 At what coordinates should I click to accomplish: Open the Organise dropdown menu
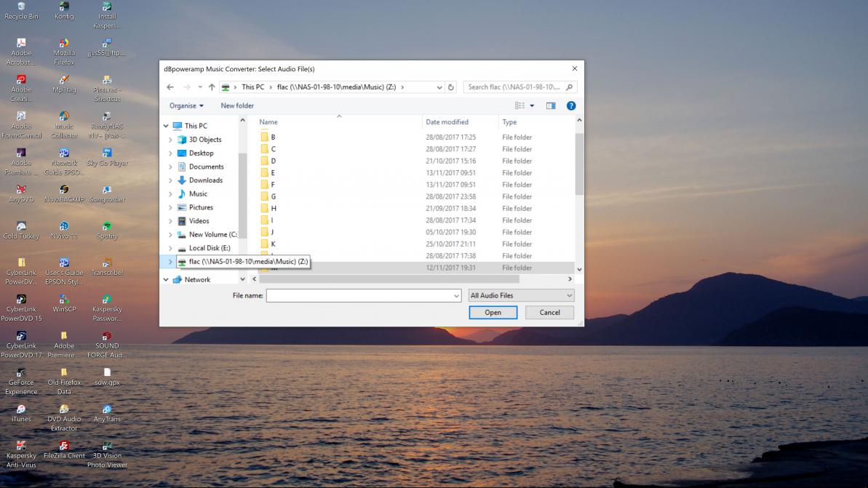pyautogui.click(x=186, y=105)
